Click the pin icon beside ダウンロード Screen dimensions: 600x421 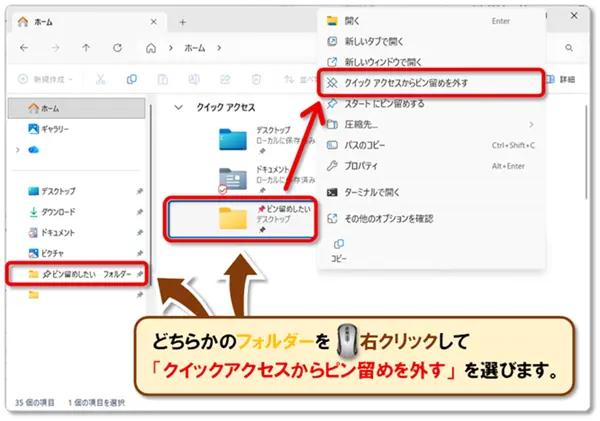(x=140, y=212)
